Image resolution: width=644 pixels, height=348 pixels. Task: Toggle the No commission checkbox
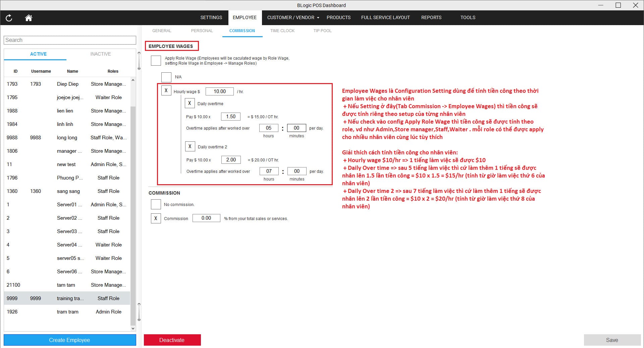pos(156,204)
